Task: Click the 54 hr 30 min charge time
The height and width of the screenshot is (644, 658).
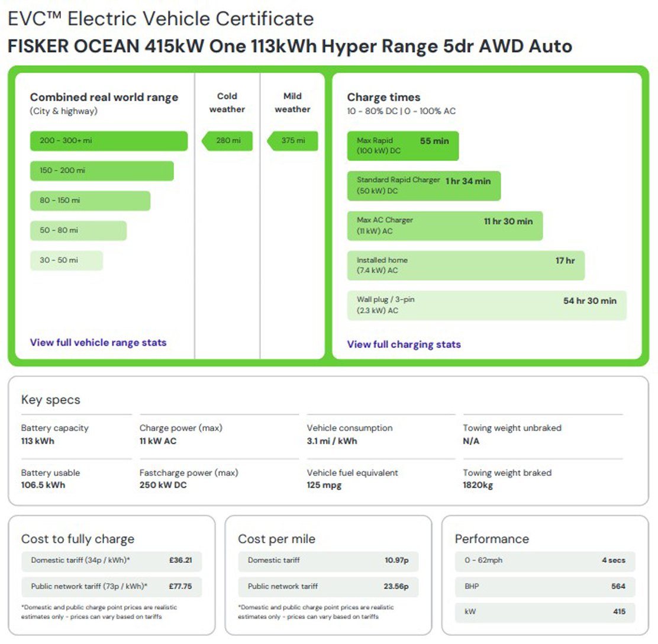Action: [589, 301]
